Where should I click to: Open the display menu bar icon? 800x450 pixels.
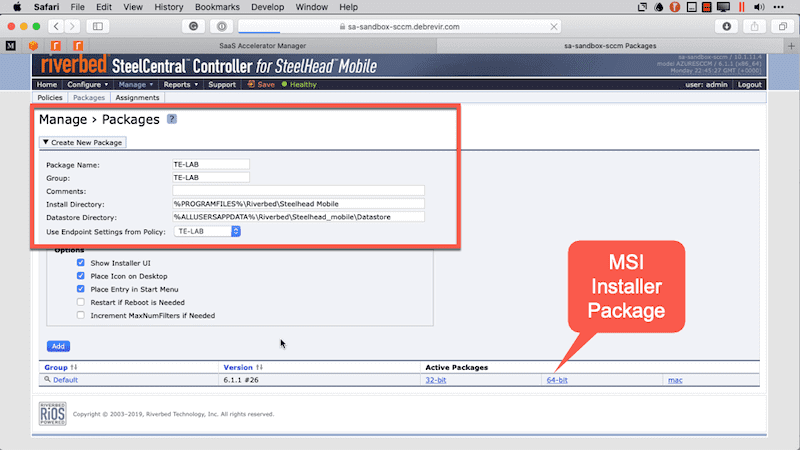click(723, 7)
